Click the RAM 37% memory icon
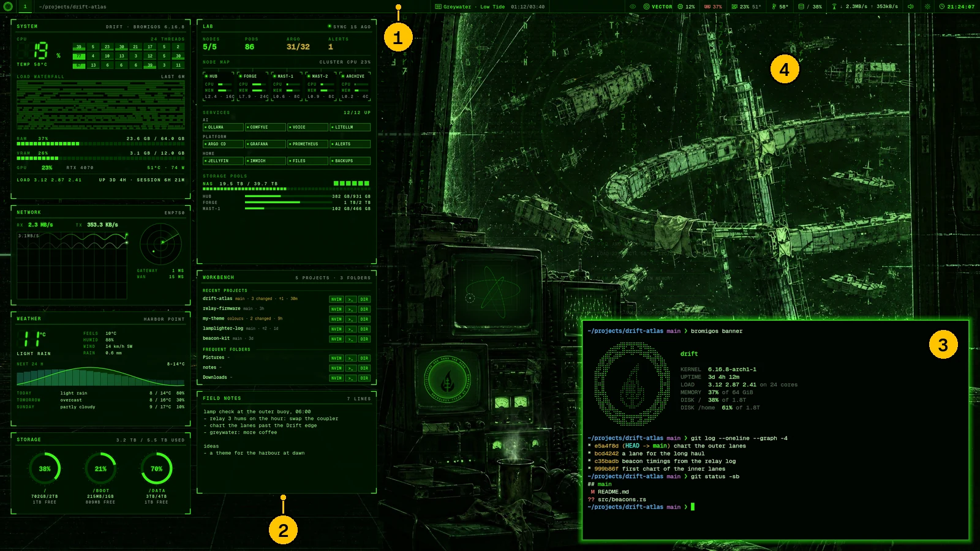 (707, 7)
